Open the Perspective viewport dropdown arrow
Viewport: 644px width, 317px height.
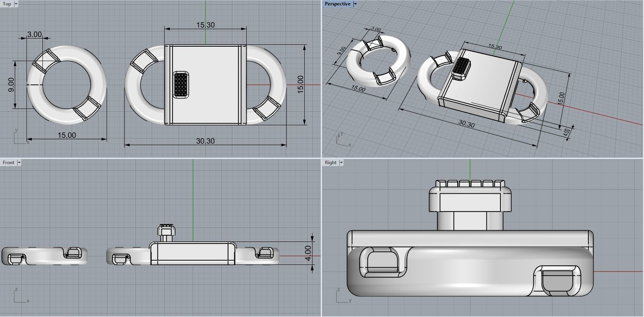coord(355,4)
